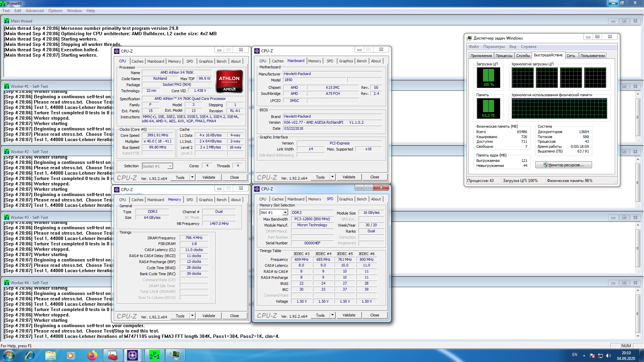Click the DRAM Frequency value 798.4 MHz
This screenshot has width=644, height=362.
click(194, 238)
